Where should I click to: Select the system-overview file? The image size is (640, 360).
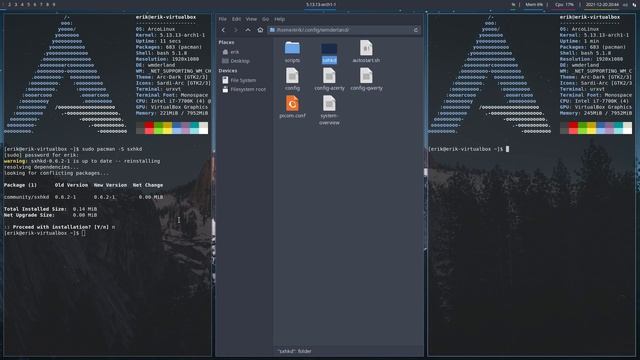pyautogui.click(x=329, y=110)
